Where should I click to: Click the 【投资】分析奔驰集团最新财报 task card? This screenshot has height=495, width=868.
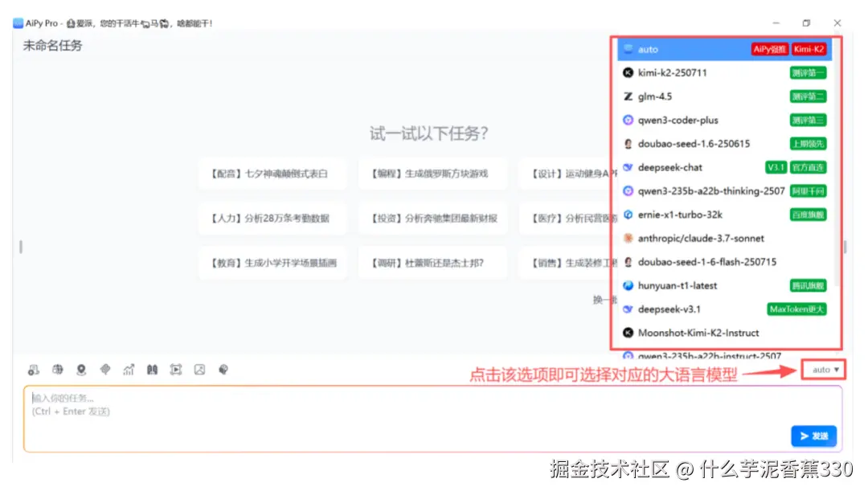point(432,218)
